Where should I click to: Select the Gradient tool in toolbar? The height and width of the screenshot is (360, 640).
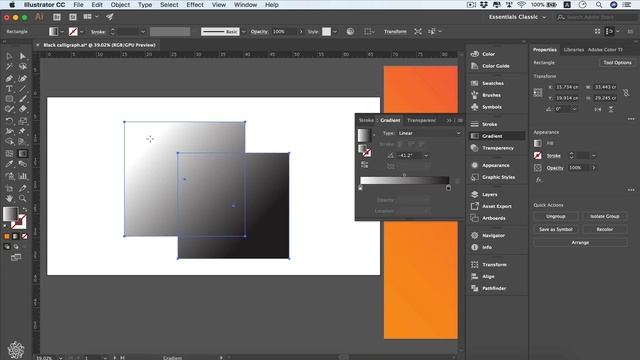[22, 153]
